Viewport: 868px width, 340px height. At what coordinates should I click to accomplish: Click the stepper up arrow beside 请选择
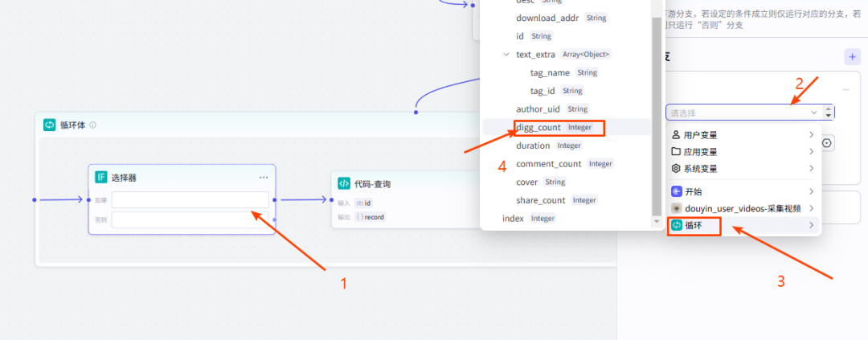coord(828,109)
